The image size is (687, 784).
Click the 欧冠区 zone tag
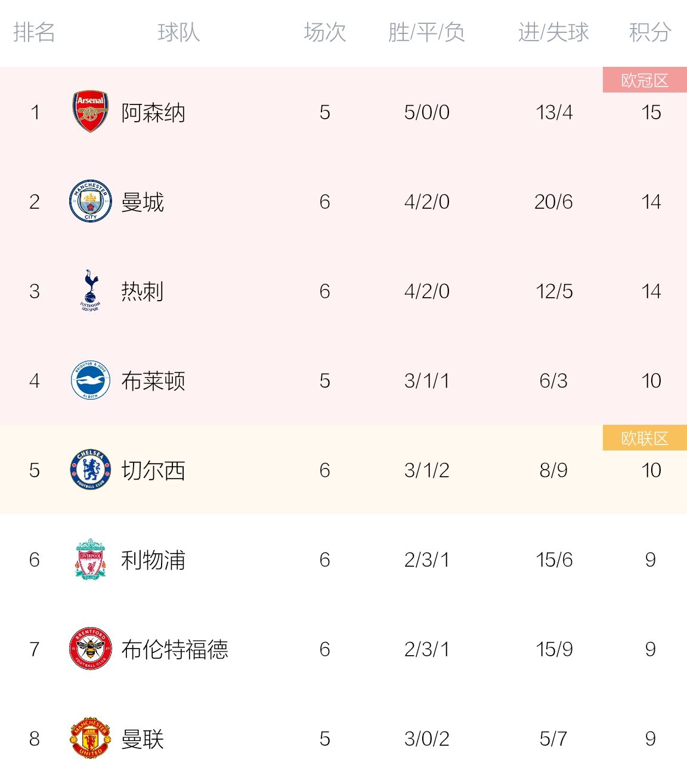pos(645,80)
